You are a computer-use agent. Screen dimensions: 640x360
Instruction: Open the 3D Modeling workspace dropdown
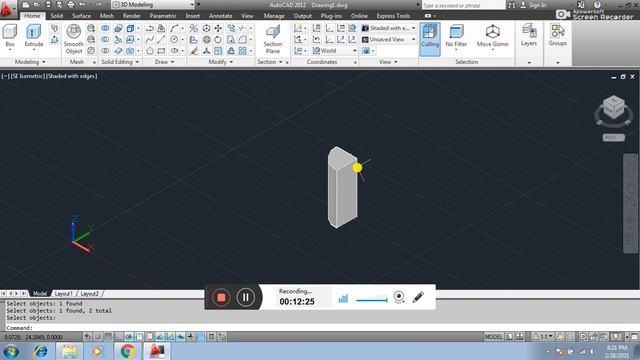coord(153,5)
